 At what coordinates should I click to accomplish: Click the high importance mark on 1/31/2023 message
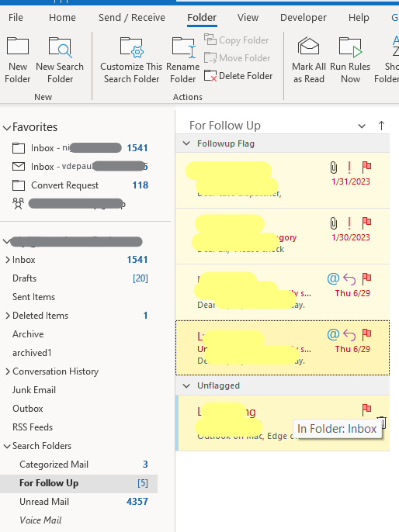[349, 168]
